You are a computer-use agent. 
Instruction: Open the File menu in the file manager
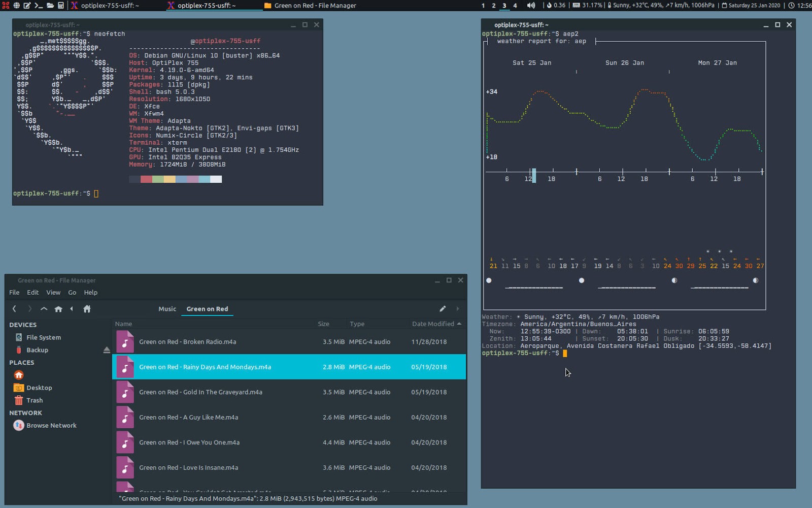click(14, 292)
